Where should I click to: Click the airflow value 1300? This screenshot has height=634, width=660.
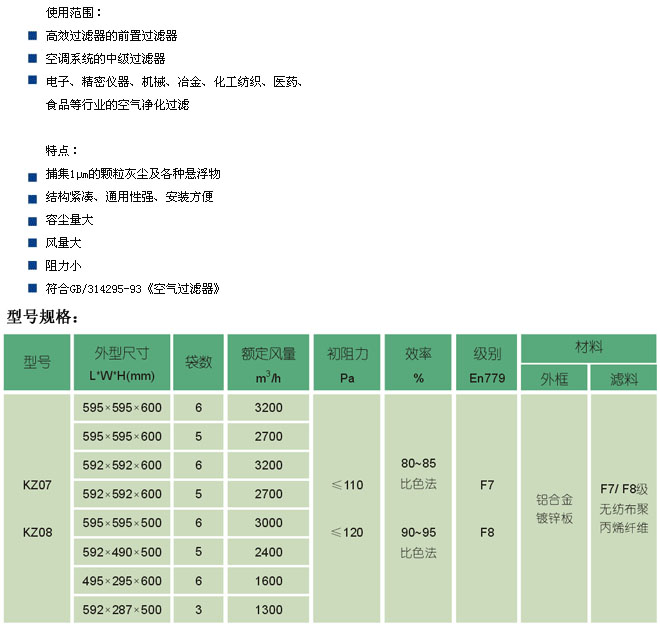[269, 610]
